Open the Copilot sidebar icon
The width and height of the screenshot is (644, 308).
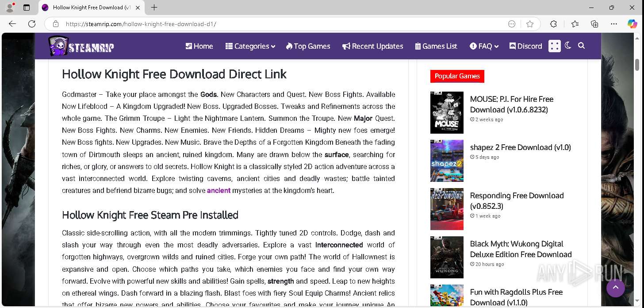tap(632, 24)
